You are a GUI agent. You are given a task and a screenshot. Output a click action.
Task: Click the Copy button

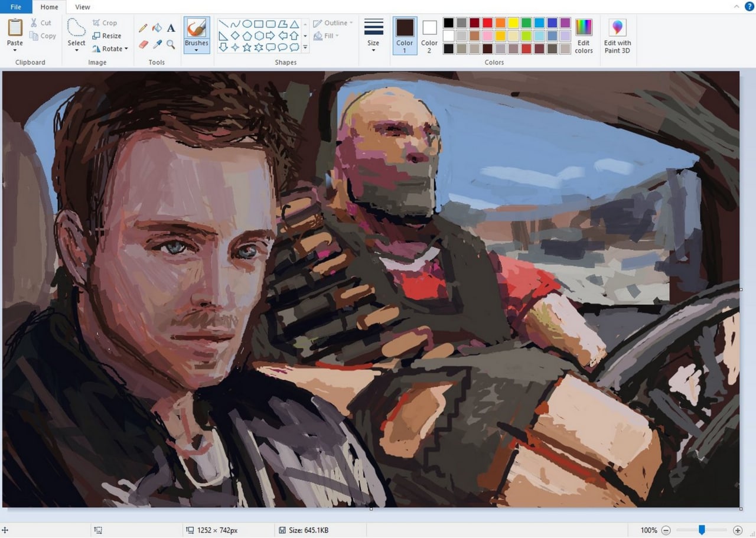pyautogui.click(x=42, y=36)
